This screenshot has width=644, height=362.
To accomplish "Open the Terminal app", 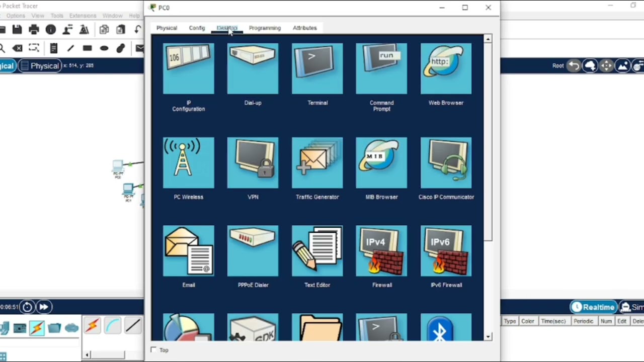I will (x=317, y=68).
